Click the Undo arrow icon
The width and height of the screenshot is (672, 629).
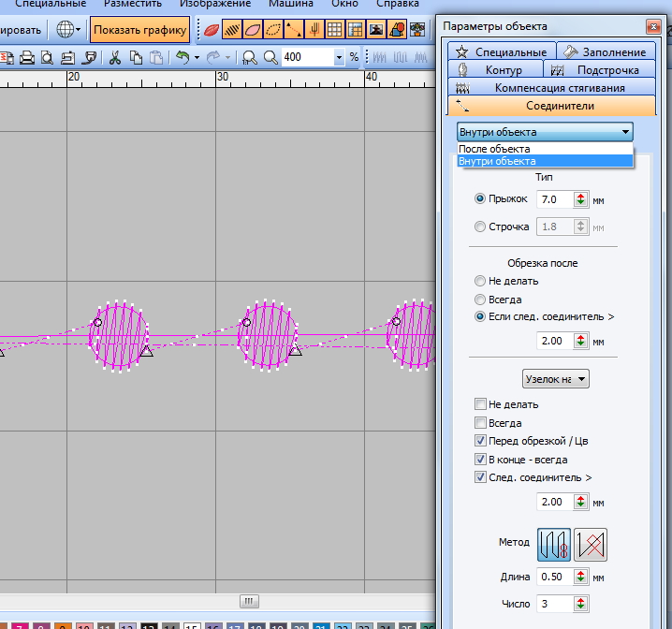[x=182, y=57]
